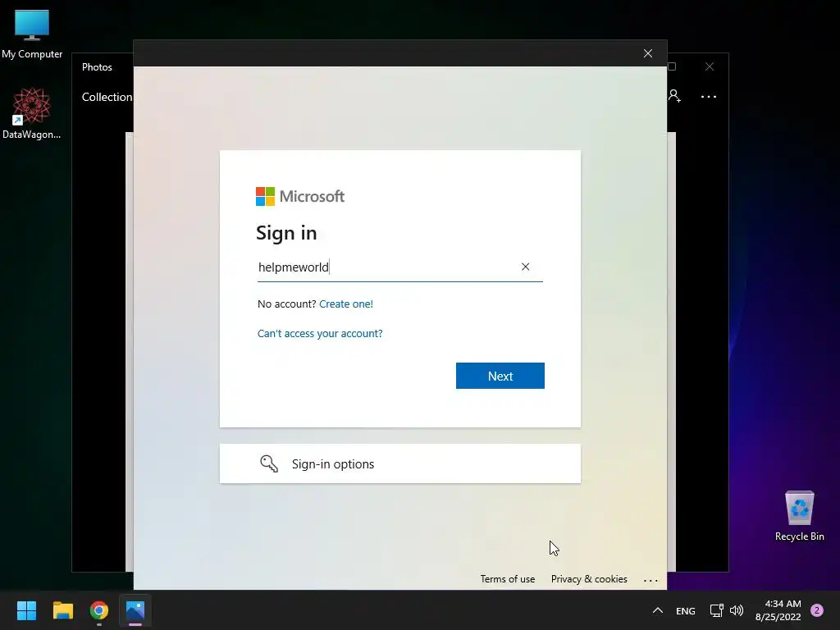840x630 pixels.
Task: Open the clock showing 4:34 AM
Action: (778, 610)
